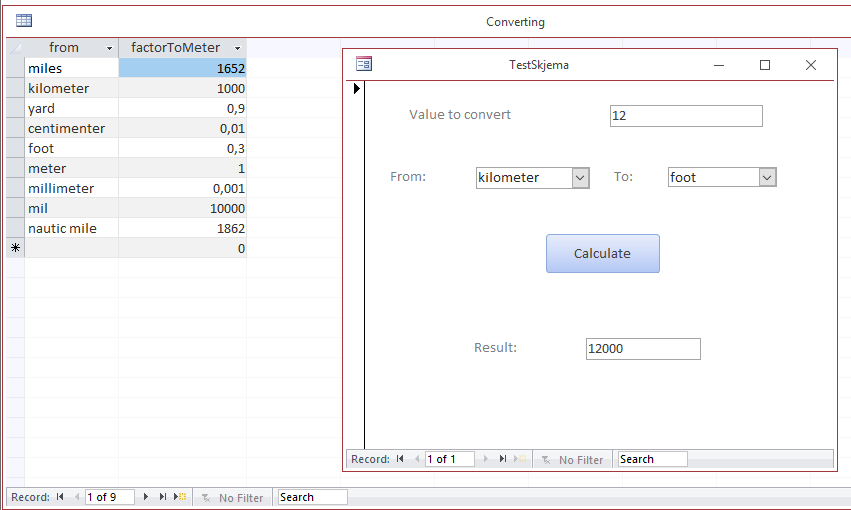Click the TestSkjema form icon

click(x=364, y=65)
